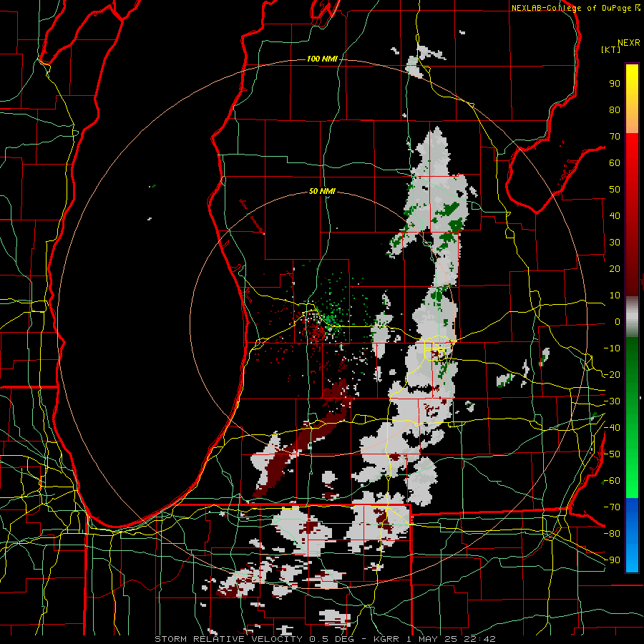644x644 pixels.
Task: Click the 60 value on velocity scale
Action: (615, 163)
